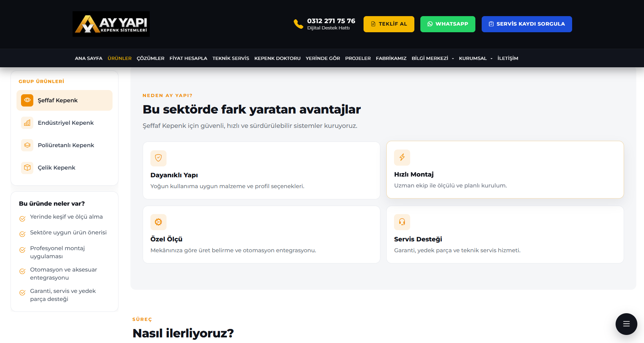Click checkmark icon beside Yerinde keşif ve ölçü alma
Viewport: 644px width, 343px height.
(22, 219)
